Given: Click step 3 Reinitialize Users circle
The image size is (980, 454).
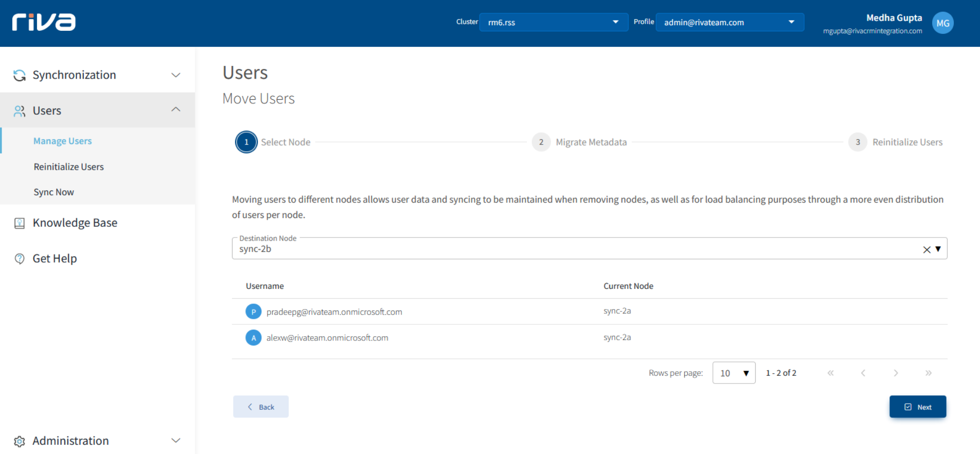Looking at the screenshot, I should click(858, 142).
